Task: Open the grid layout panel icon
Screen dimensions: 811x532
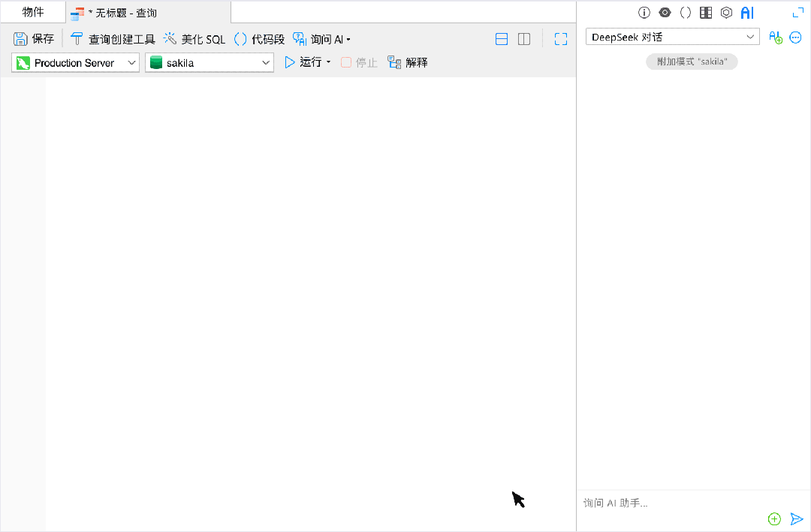Action: click(706, 13)
